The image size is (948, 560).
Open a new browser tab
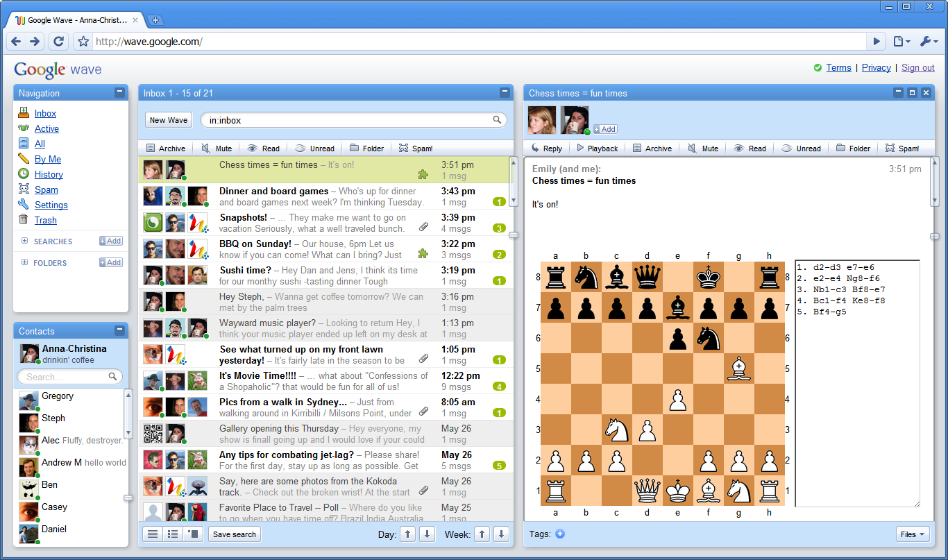coord(155,20)
